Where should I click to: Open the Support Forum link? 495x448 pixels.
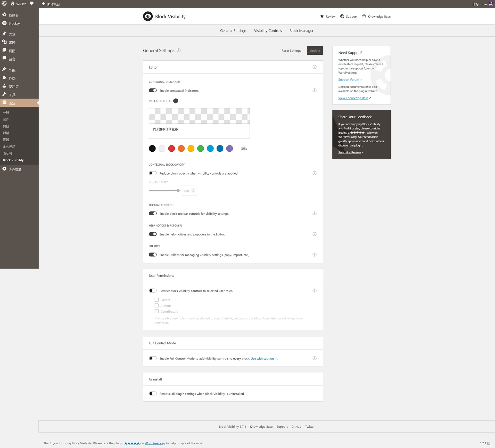[x=349, y=80]
